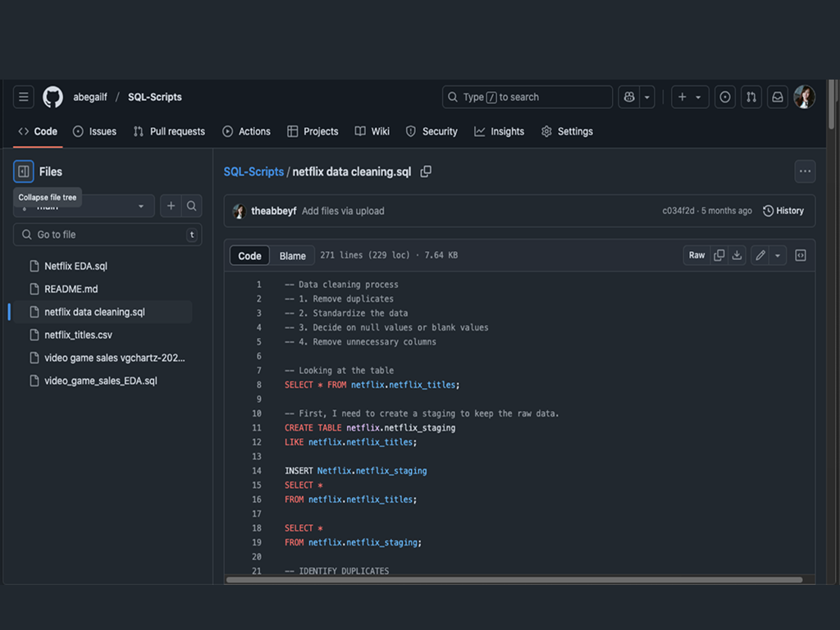
Task: Click the search-in-repository magnifier icon
Action: point(191,206)
